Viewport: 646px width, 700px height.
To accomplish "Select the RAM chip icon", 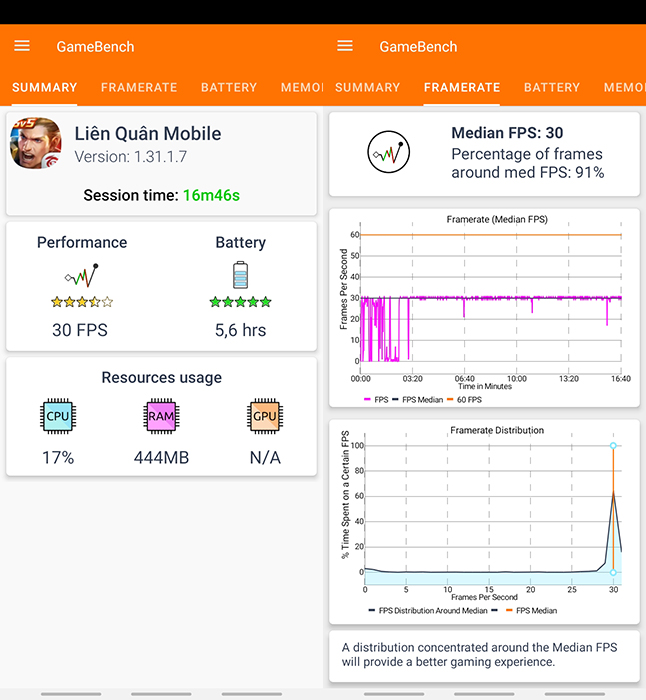I will (x=161, y=415).
